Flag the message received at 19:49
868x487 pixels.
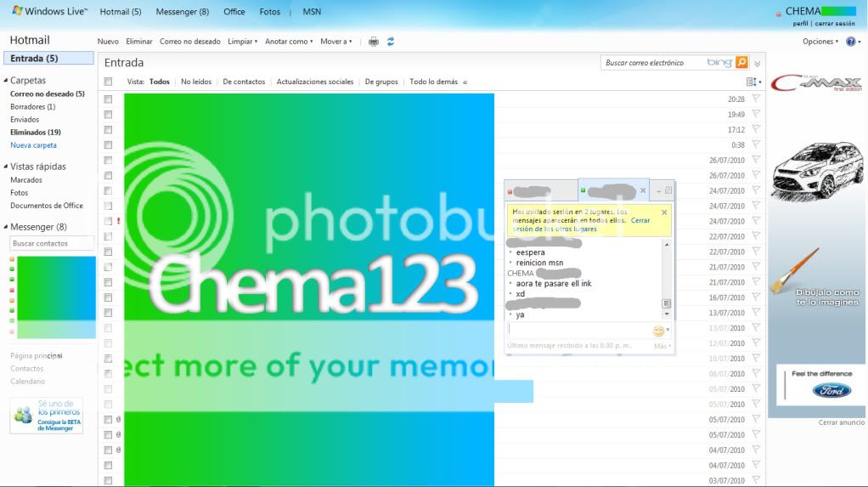click(x=756, y=114)
